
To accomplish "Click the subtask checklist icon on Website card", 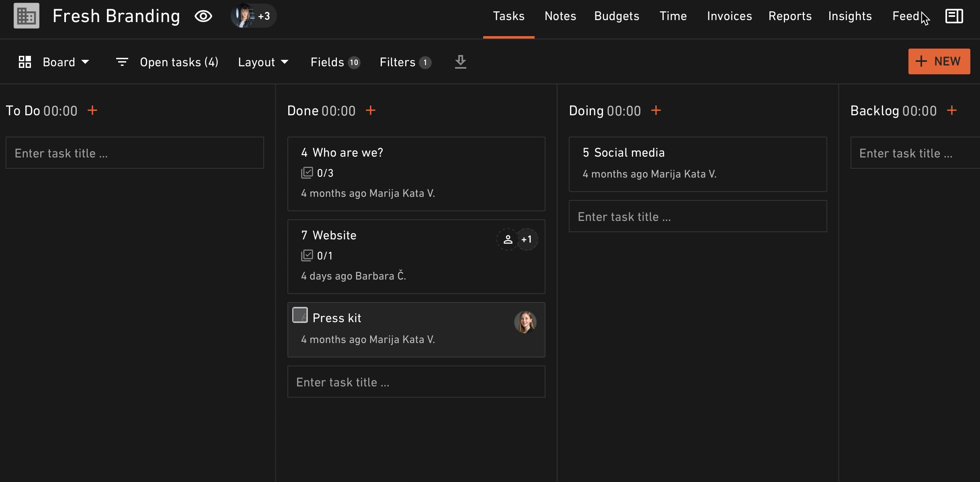I will pos(307,255).
